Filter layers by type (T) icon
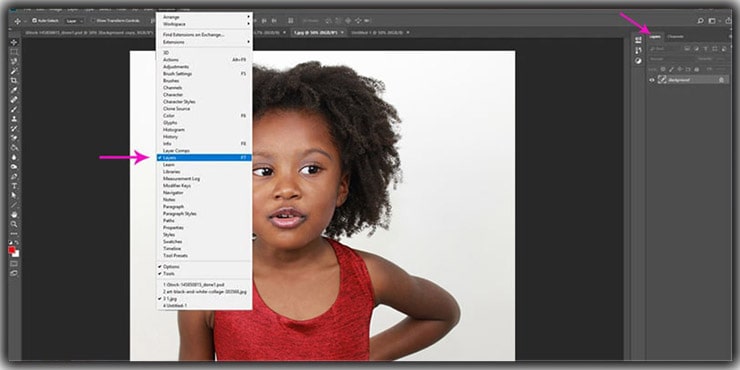The image size is (740, 370). click(705, 48)
